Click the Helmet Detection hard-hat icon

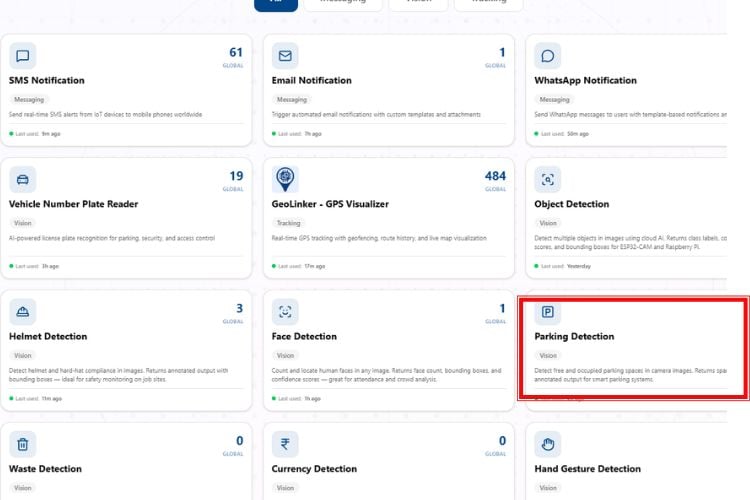click(x=22, y=312)
